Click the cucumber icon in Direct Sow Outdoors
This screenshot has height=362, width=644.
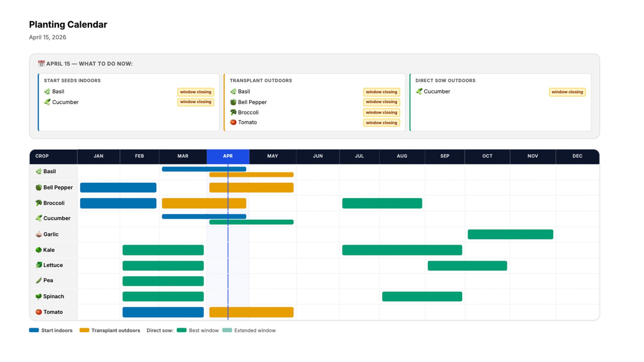coord(419,91)
